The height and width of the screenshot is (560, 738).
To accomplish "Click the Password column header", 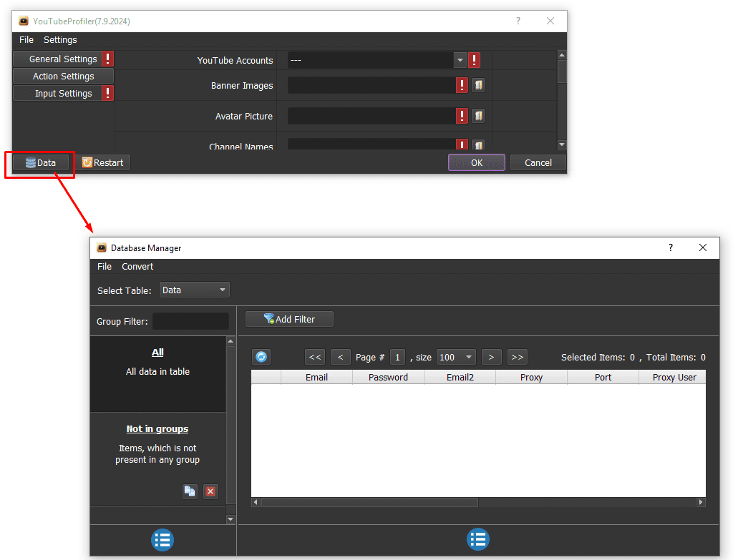I will coord(388,377).
